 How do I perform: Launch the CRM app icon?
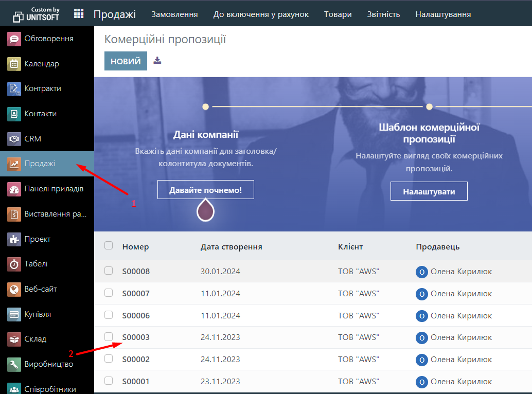coord(14,139)
